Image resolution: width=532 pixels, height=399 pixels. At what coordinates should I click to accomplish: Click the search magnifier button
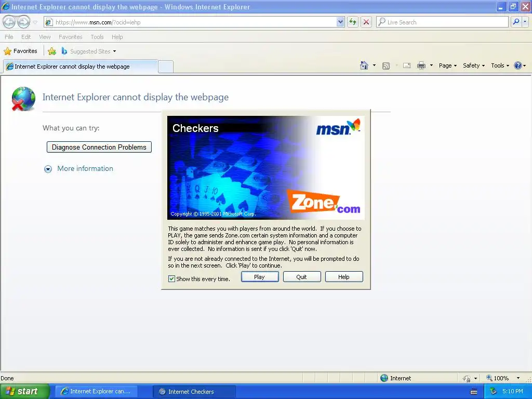click(x=516, y=22)
